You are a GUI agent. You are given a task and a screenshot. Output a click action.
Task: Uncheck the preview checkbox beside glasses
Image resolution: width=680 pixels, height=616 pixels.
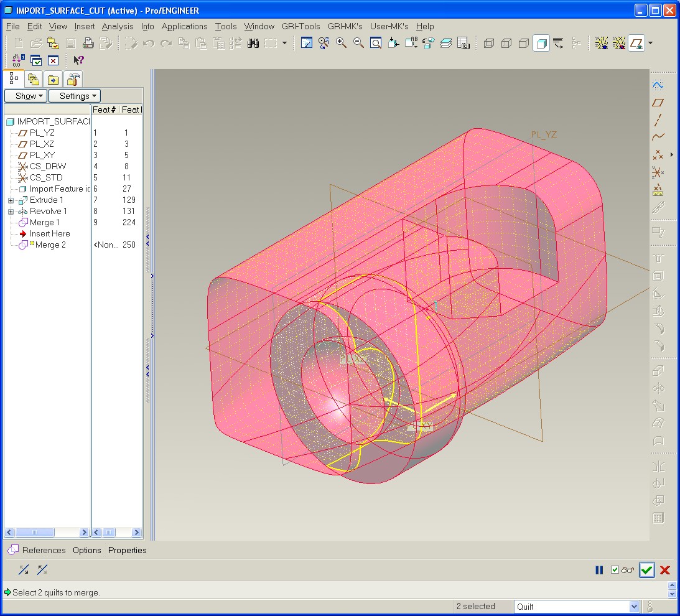615,569
